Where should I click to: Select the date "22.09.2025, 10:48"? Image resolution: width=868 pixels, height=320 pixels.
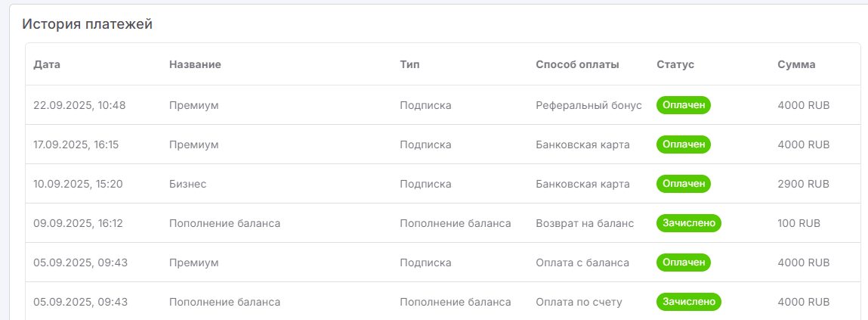point(79,105)
